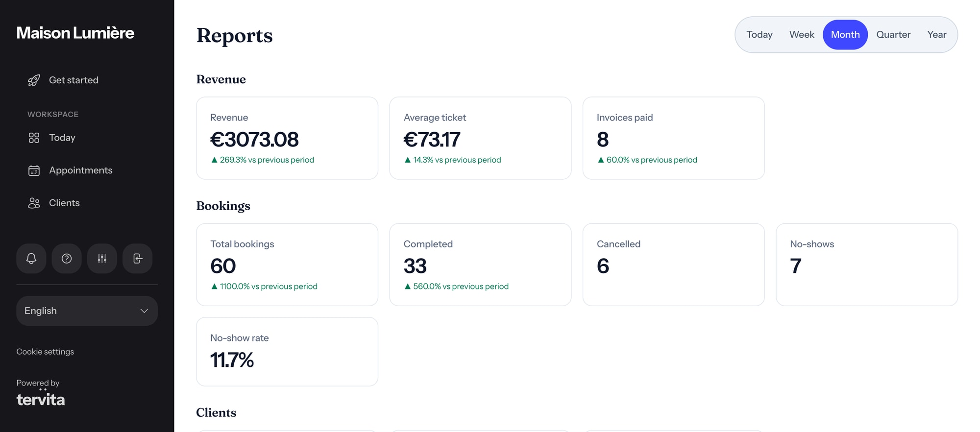This screenshot has width=980, height=432.
Task: Click the Maison Lumière brand name
Action: click(75, 33)
